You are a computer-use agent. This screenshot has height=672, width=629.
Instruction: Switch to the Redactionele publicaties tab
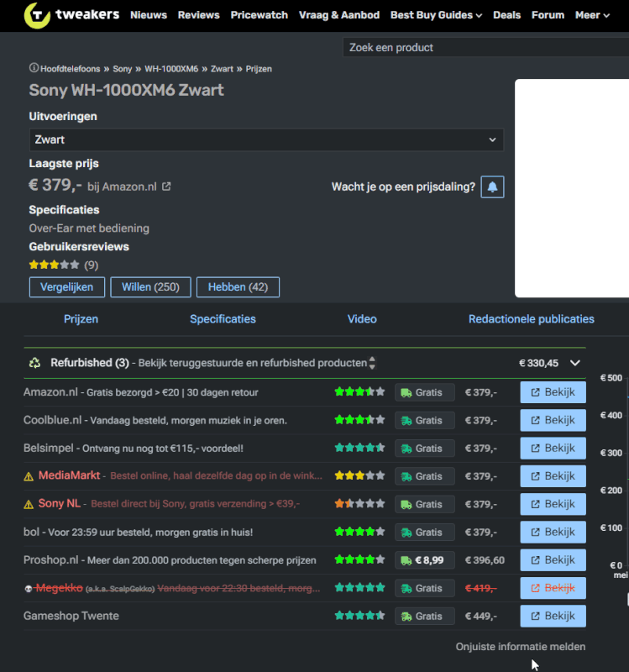[532, 319]
